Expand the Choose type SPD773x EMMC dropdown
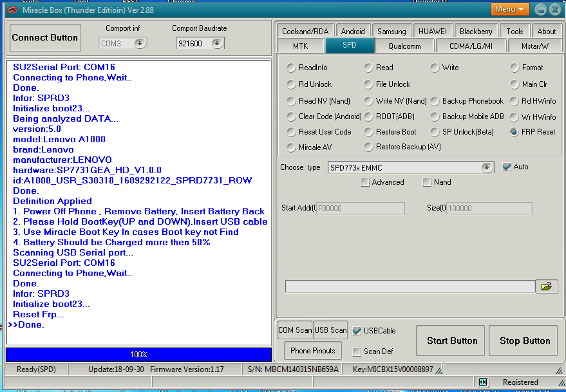Viewport: 566px width, 392px height. [487, 167]
